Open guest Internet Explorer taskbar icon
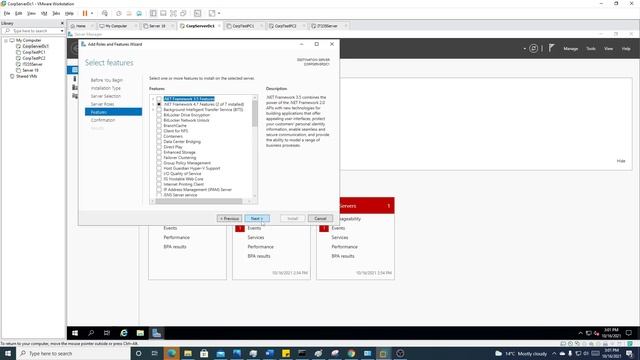 click(x=124, y=333)
